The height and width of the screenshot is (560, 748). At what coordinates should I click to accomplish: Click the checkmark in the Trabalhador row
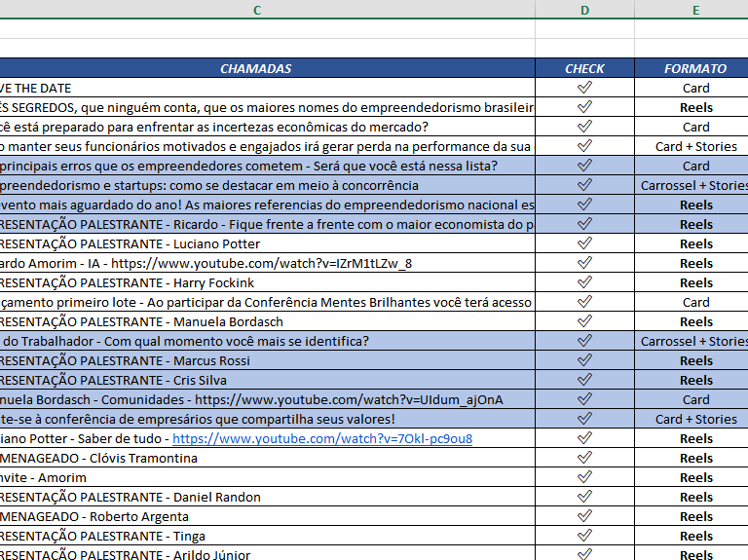pyautogui.click(x=584, y=341)
